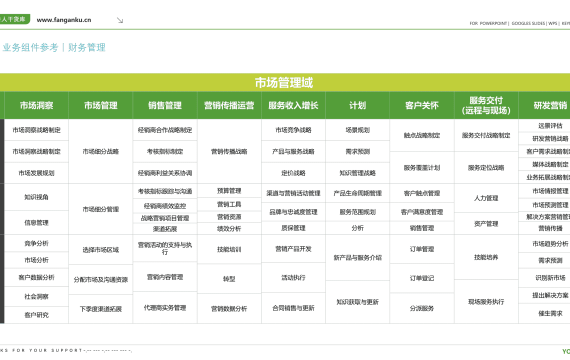Select the 市场洞察 column header
This screenshot has width=570, height=360.
[36, 105]
